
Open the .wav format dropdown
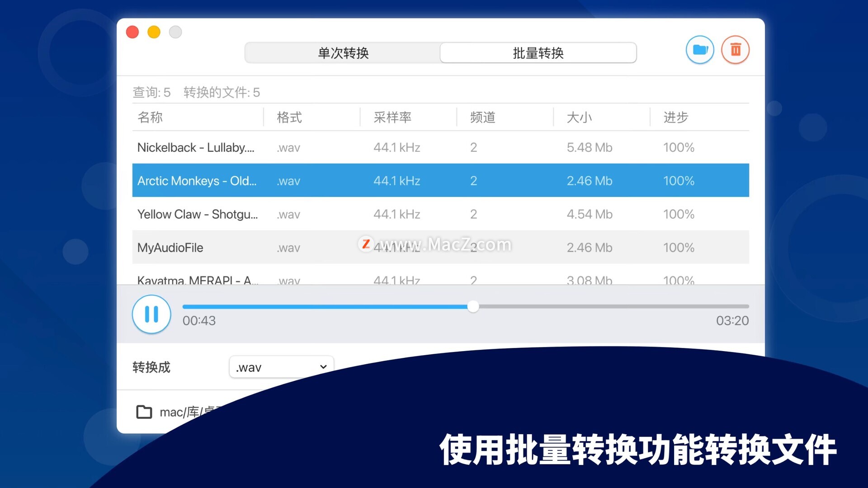281,367
